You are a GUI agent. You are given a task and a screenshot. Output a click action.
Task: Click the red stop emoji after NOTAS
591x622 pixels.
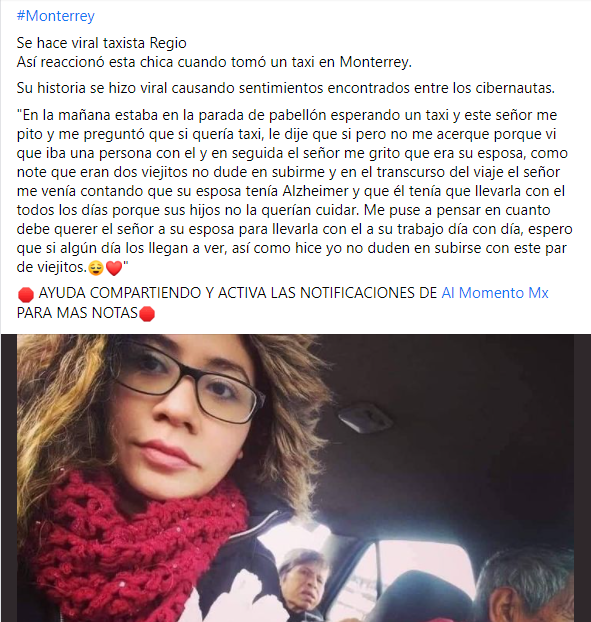(x=147, y=314)
